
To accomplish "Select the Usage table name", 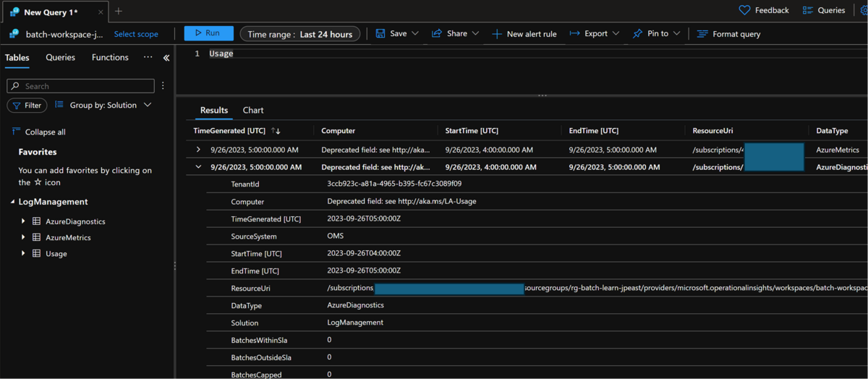I will click(x=56, y=254).
